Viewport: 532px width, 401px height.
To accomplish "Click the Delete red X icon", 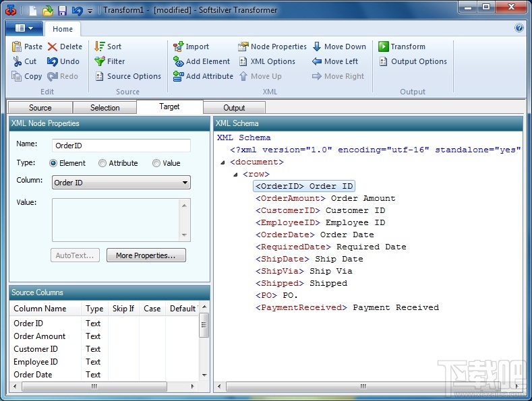I will [52, 47].
